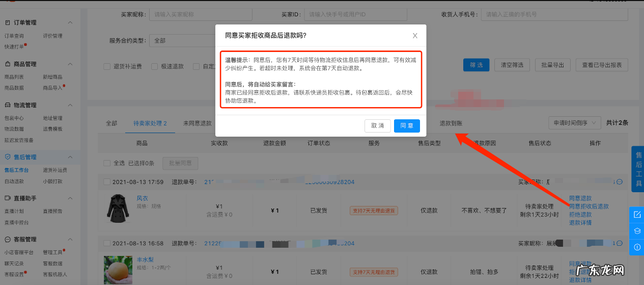Screen dimensions: 644x285
Task: Click the edit note floating icon
Action: click(637, 215)
